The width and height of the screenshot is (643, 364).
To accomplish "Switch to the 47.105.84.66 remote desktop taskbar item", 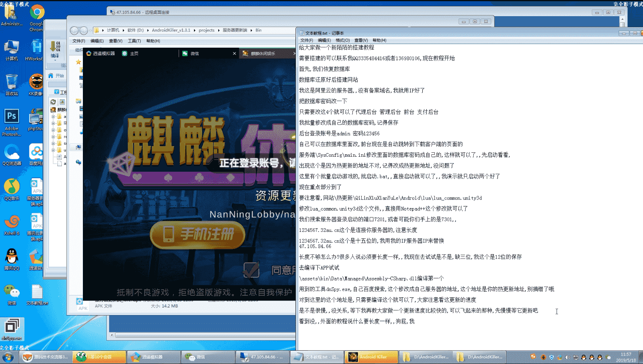I will 262,357.
